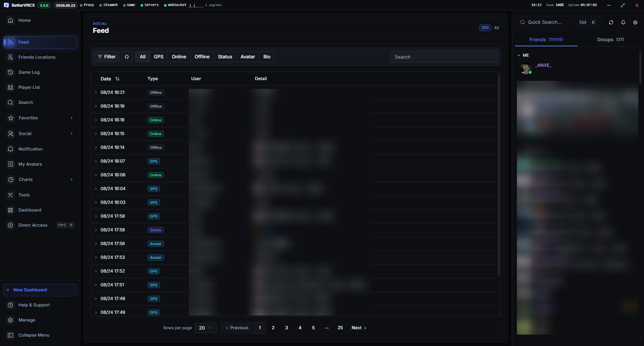Open settings gear in top right

(635, 22)
